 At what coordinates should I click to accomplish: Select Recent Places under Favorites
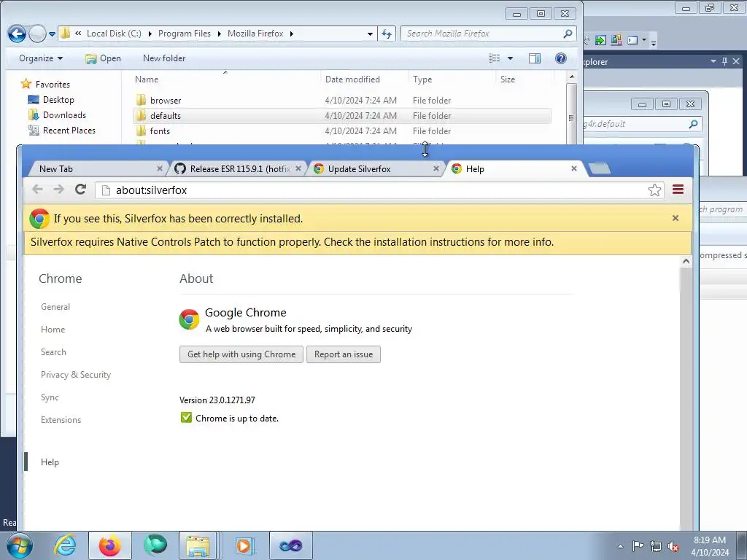click(x=61, y=130)
